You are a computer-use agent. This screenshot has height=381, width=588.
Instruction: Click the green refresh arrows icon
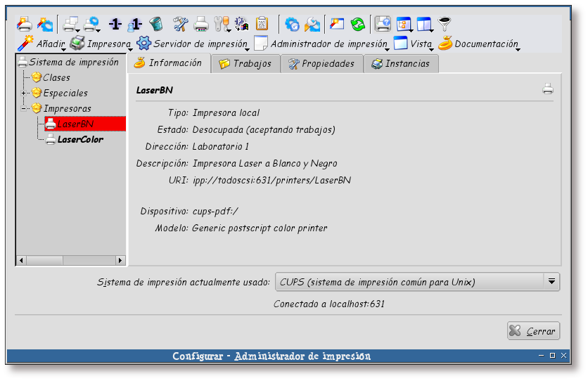[358, 25]
